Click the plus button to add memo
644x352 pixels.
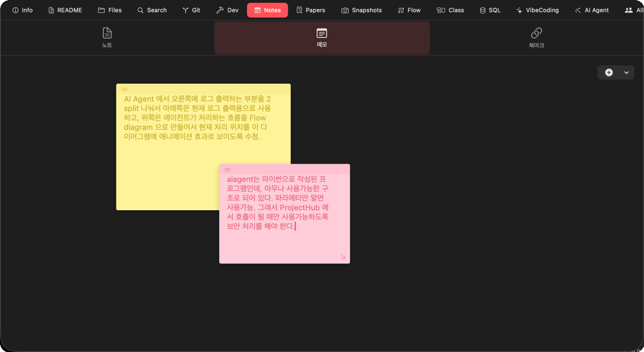[609, 73]
